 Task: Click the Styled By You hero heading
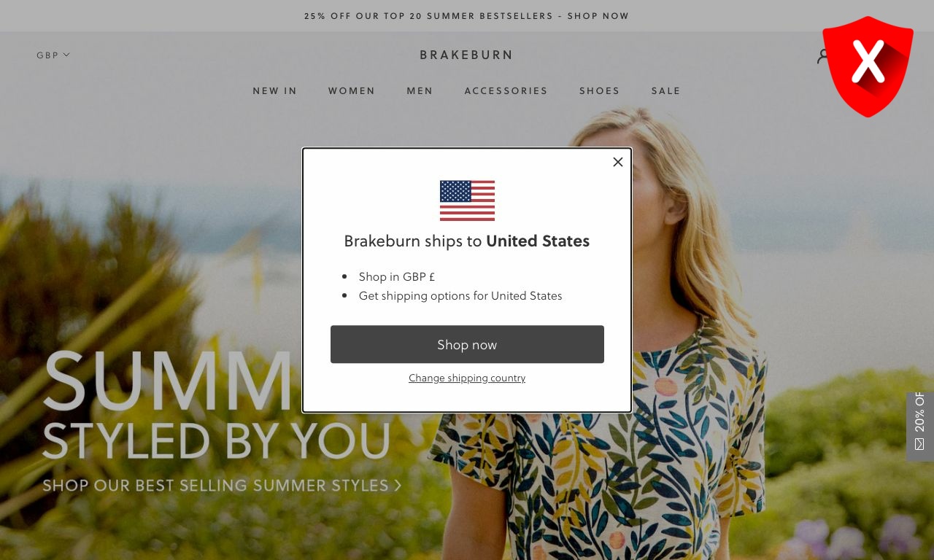tap(216, 440)
